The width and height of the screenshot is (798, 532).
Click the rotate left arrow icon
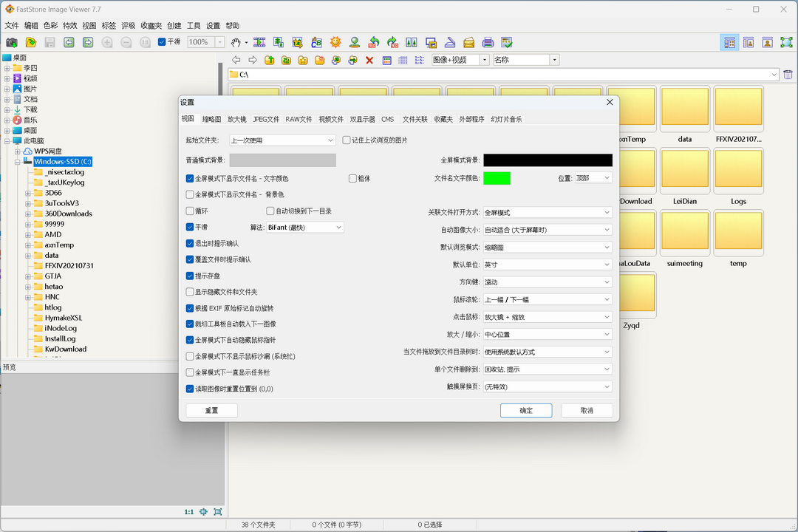pos(375,42)
